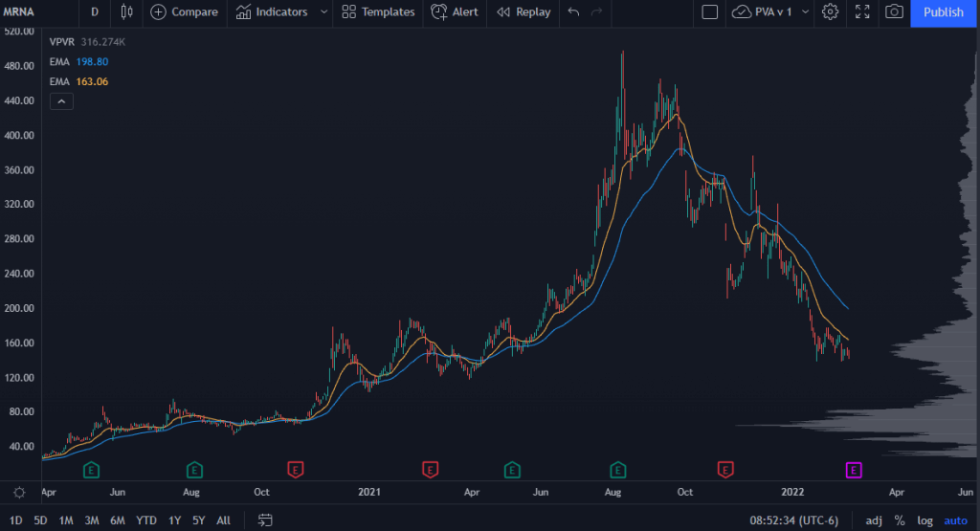Open time axis settings gear at bottom left
Viewport: 980px width, 531px height.
coord(19,493)
